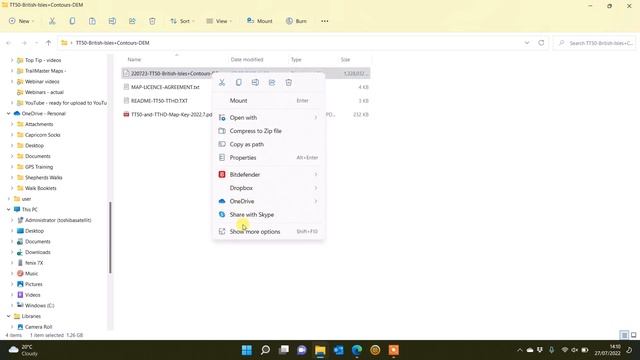Sort files by the Name column header

(134, 60)
